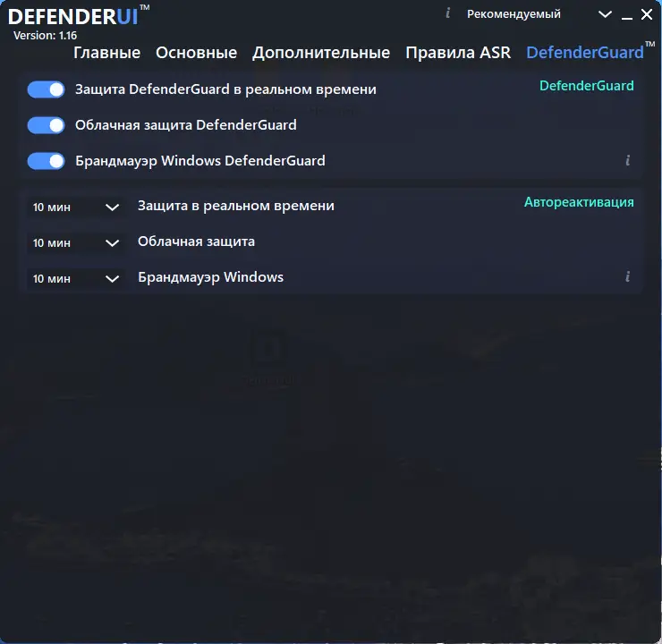Click the DefenderUI logo
Viewport: 662px width, 644px height.
pyautogui.click(x=78, y=16)
